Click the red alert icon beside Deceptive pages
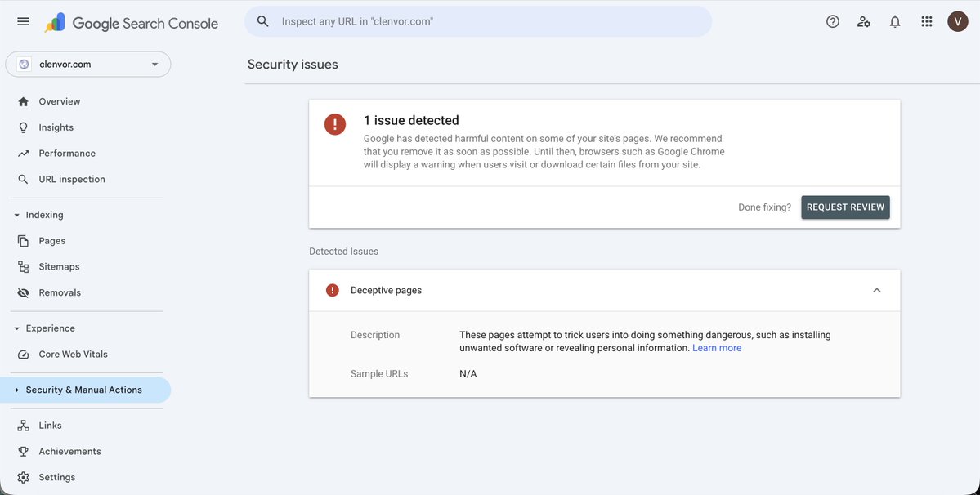The height and width of the screenshot is (495, 980). (333, 290)
